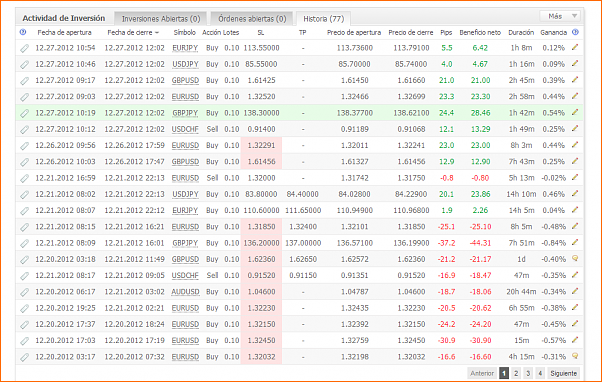602x382 pixels.
Task: Open GBPUSD link in 1.61327 row
Action: [185, 162]
